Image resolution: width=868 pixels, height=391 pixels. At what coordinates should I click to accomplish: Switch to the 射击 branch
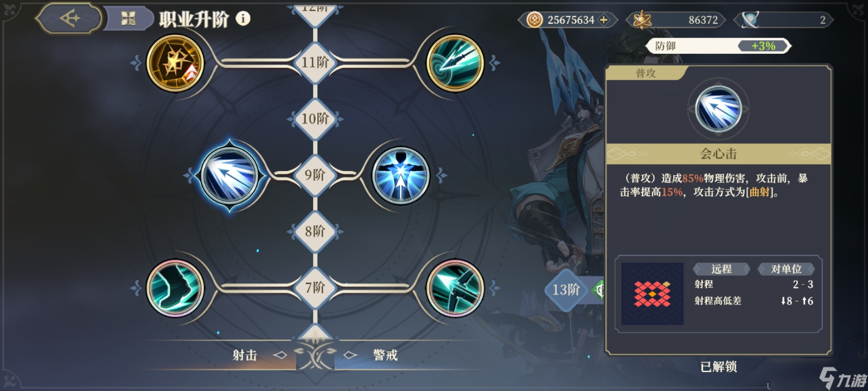[245, 355]
